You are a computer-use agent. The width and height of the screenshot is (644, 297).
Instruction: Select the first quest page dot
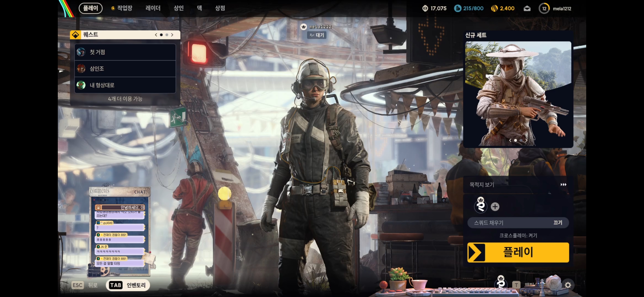tap(161, 35)
